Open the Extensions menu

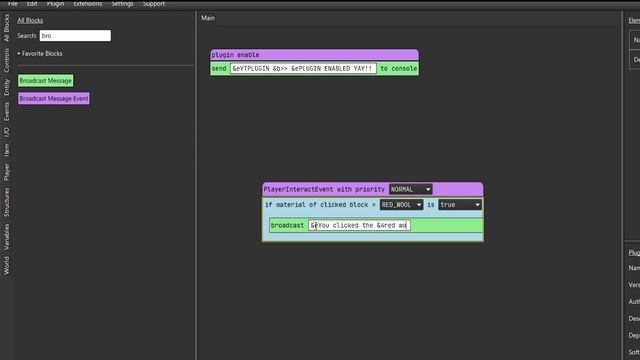tap(88, 4)
